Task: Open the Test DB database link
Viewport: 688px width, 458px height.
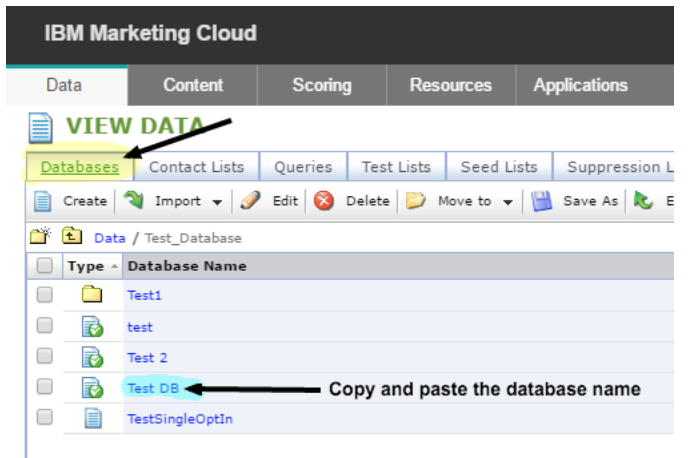Action: (153, 388)
